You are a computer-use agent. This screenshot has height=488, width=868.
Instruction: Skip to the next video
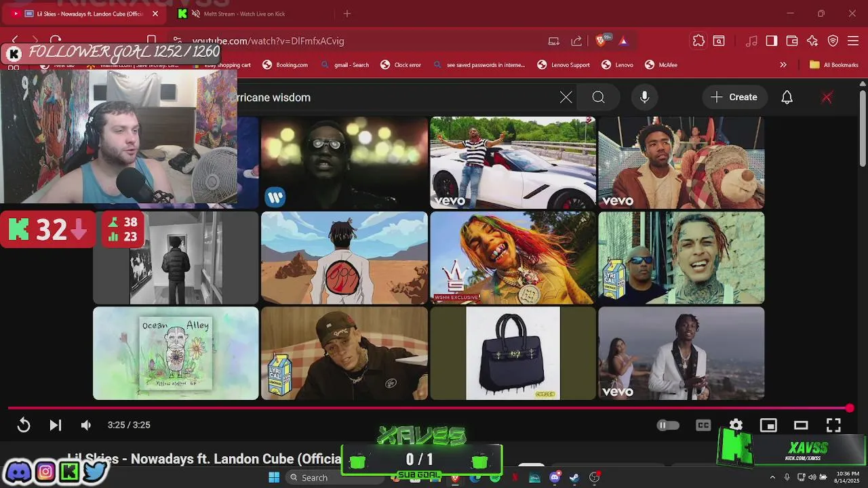pos(56,425)
